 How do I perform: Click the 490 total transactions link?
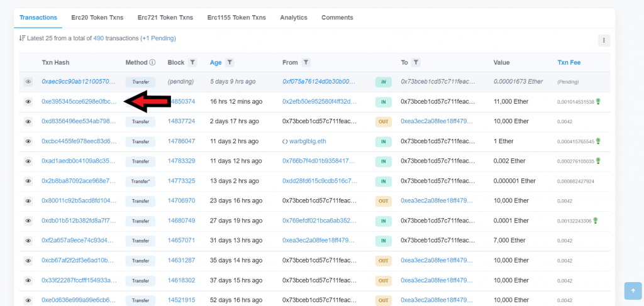pos(99,38)
